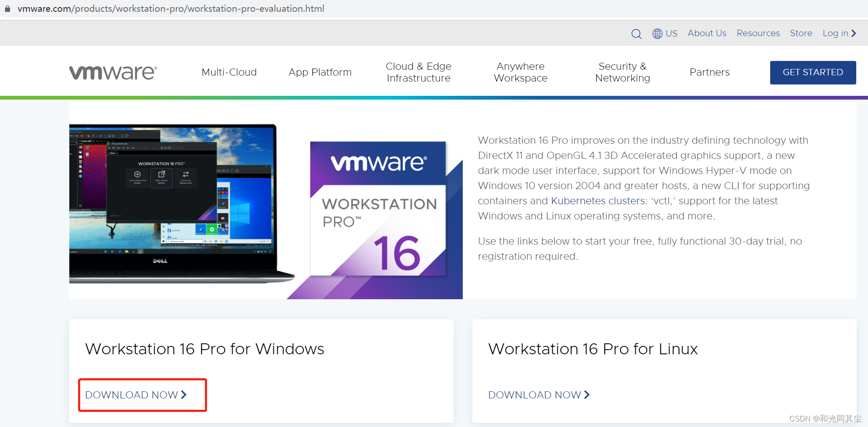This screenshot has width=868, height=427.
Task: Open the US region globe selector
Action: (665, 33)
